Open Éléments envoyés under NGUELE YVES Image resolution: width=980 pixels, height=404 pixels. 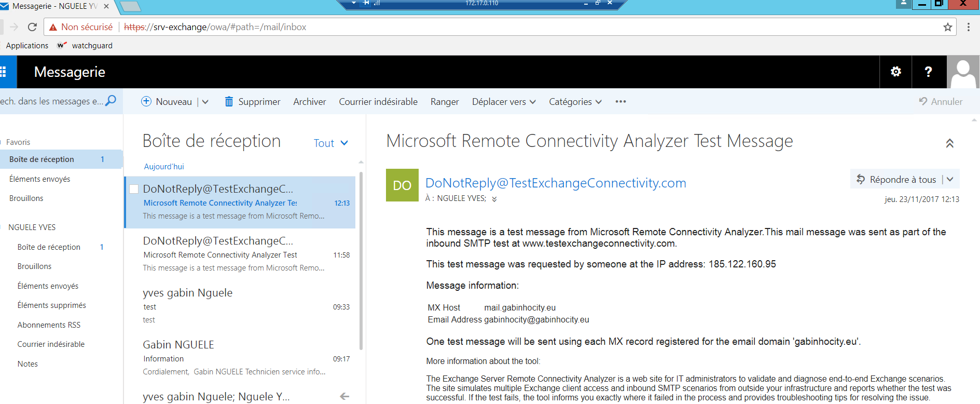pos(48,286)
